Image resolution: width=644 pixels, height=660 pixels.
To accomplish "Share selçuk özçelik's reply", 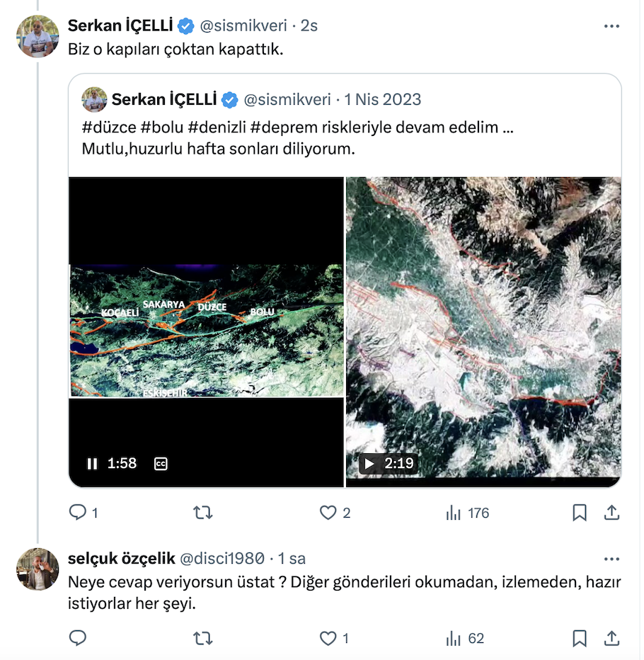I will tap(612, 639).
